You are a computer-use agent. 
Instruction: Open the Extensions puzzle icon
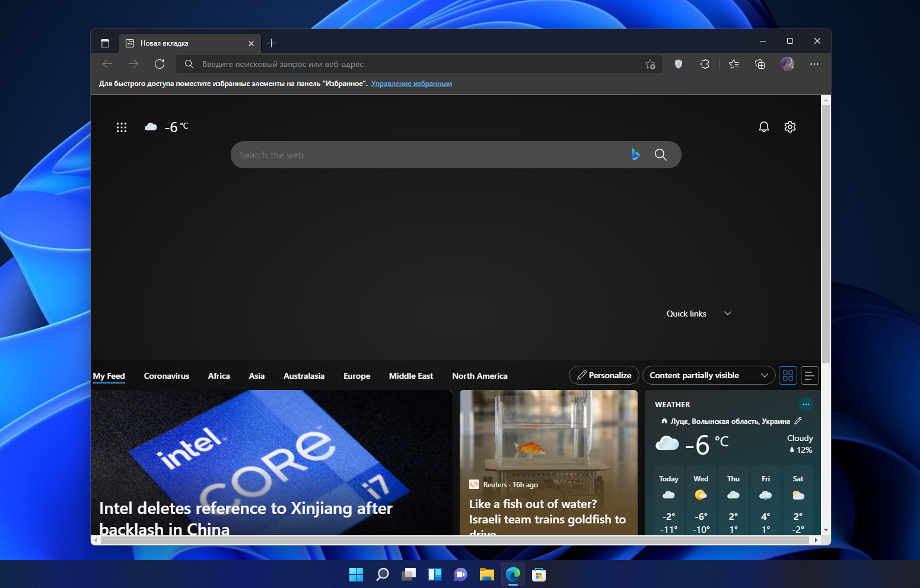pos(705,64)
